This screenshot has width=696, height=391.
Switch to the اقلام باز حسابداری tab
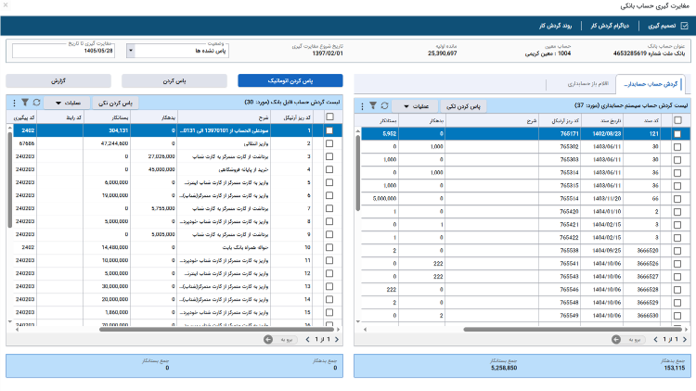(x=588, y=83)
